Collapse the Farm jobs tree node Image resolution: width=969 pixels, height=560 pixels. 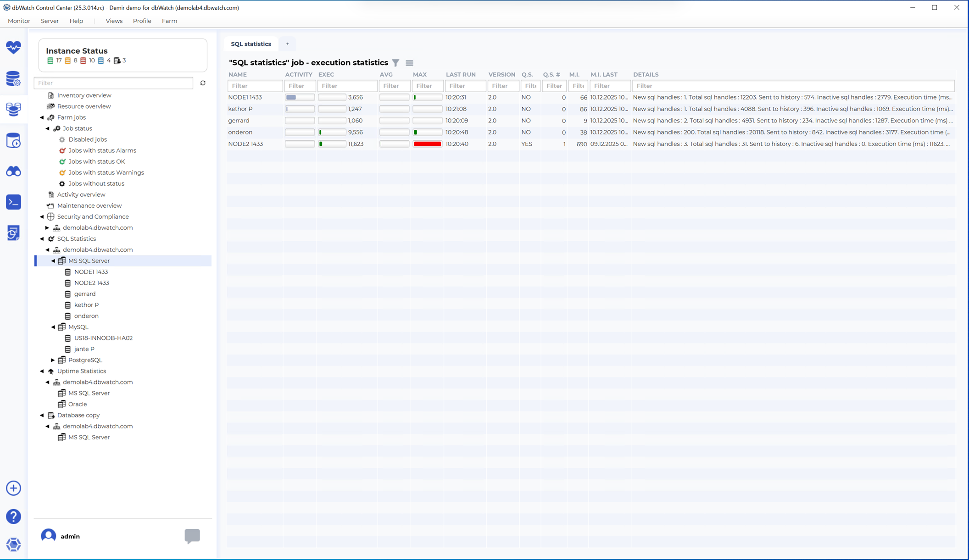tap(42, 117)
